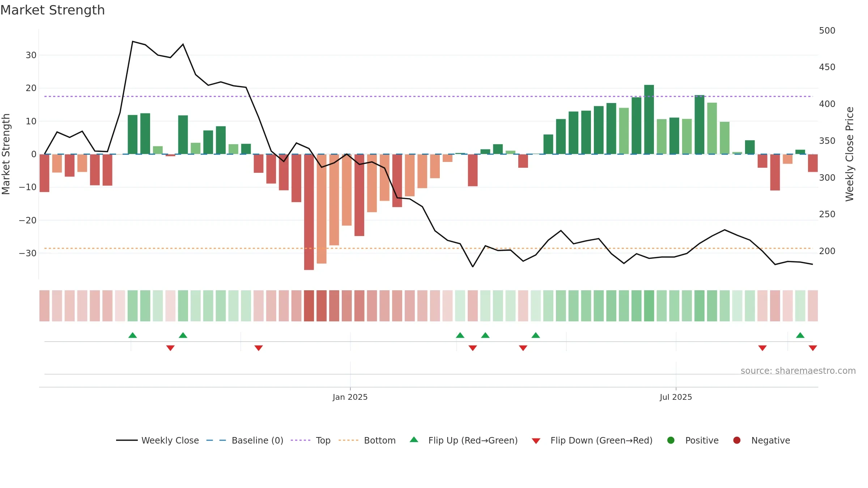Click the 250 tick on the price axis
Viewport: 868px width, 488px height.
click(x=827, y=214)
